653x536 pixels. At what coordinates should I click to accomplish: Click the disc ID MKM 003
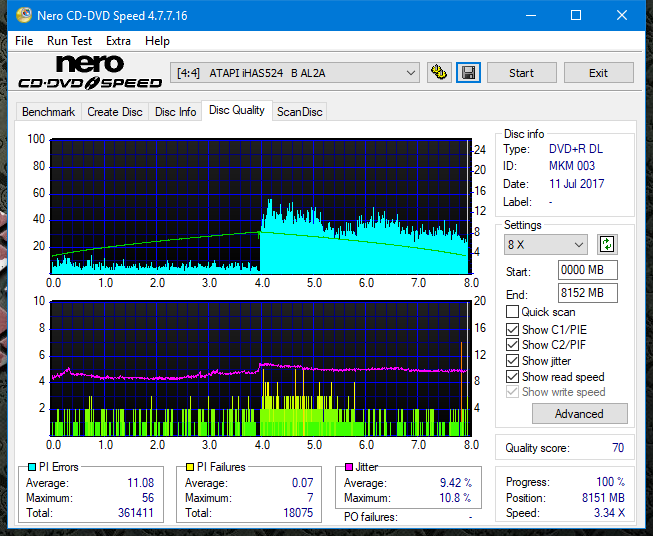coord(572,166)
